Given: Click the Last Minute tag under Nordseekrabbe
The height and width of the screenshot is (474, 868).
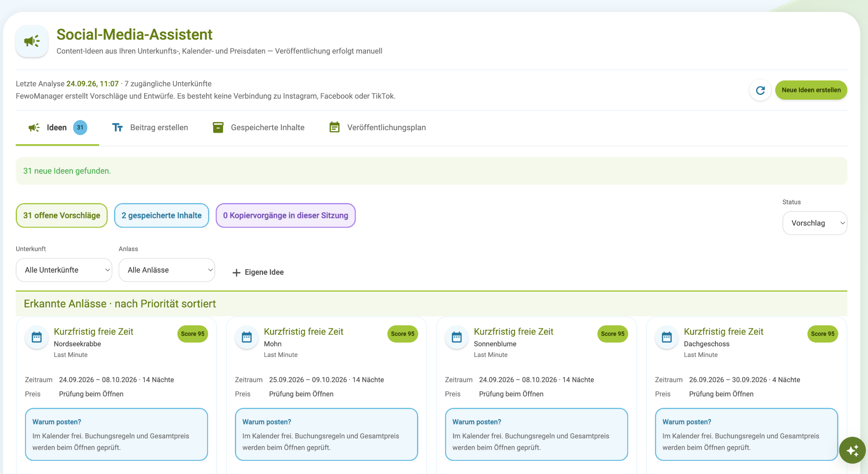Looking at the screenshot, I should pyautogui.click(x=71, y=355).
